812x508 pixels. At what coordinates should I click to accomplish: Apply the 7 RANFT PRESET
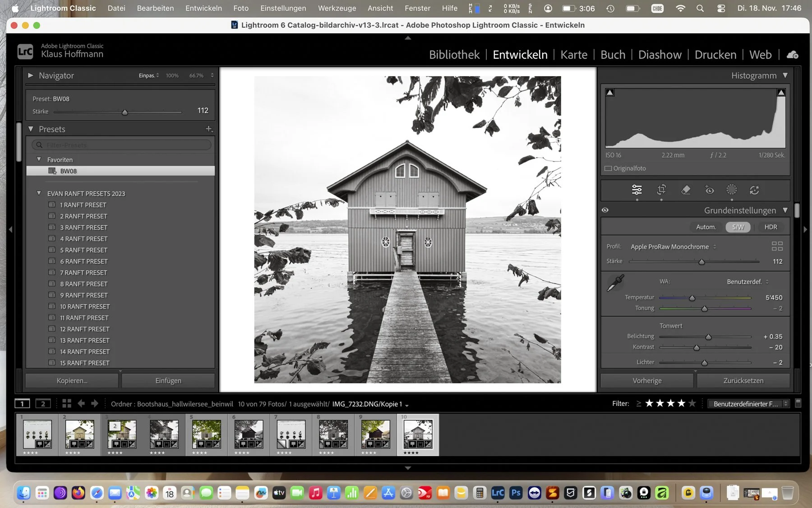coord(83,273)
